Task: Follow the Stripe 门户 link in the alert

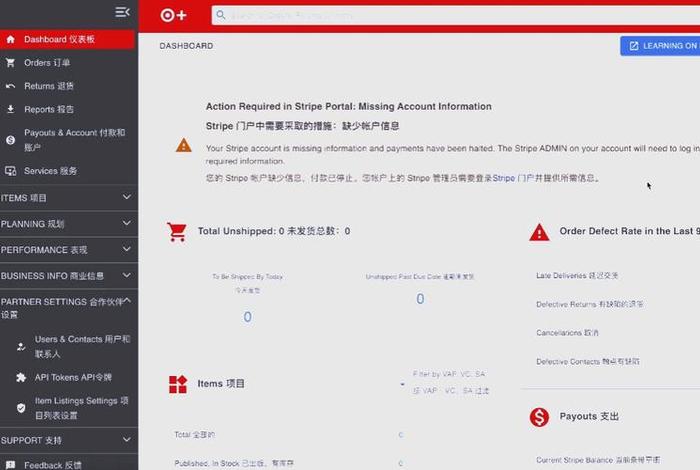Action: 513,178
